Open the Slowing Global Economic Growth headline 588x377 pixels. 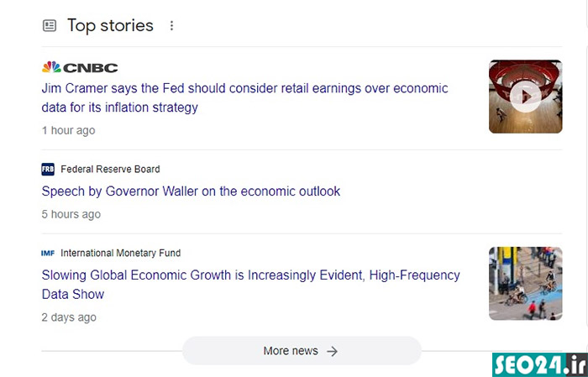point(251,285)
